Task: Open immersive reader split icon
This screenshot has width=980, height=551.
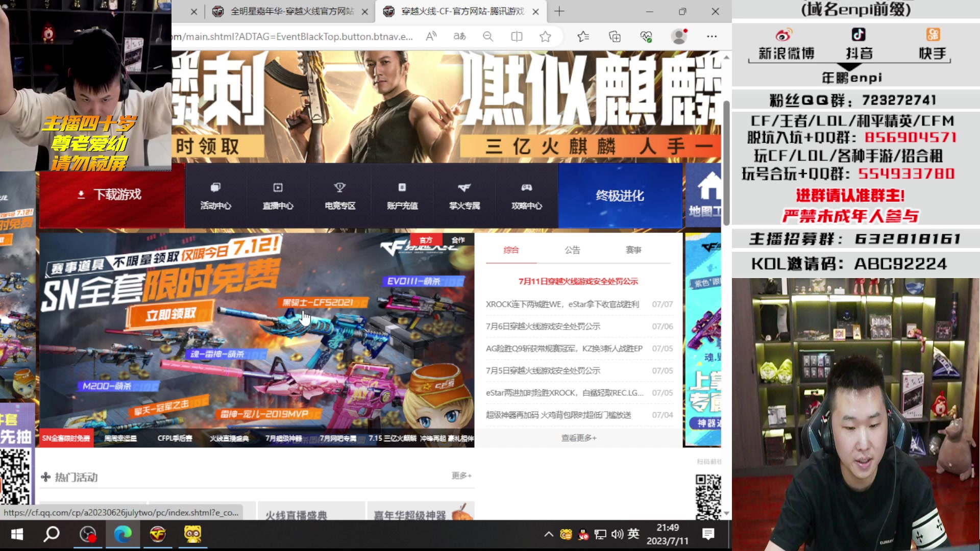Action: coord(517,36)
